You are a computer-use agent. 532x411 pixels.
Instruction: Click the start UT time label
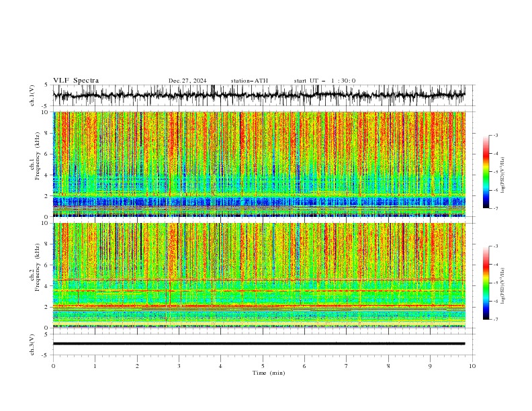pos(324,81)
